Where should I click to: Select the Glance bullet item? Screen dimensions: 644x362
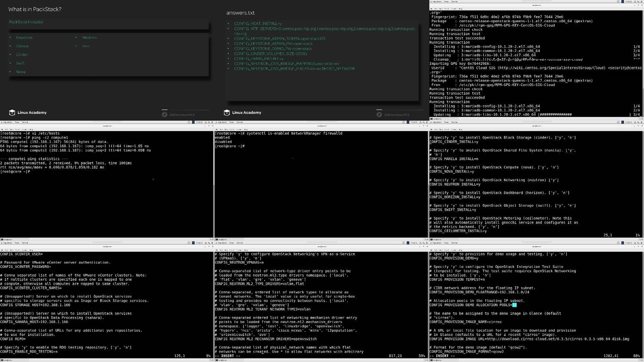(23, 46)
